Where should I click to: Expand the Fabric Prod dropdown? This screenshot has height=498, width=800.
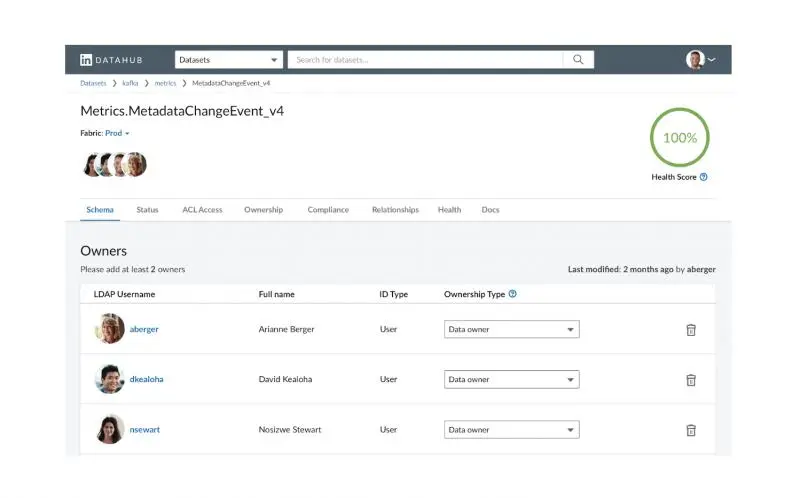tap(118, 133)
